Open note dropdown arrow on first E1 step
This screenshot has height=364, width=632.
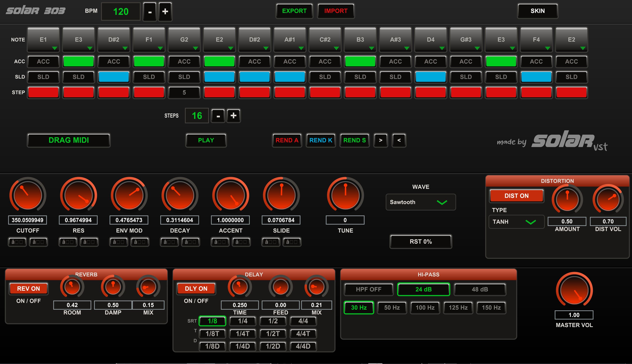pos(54,48)
